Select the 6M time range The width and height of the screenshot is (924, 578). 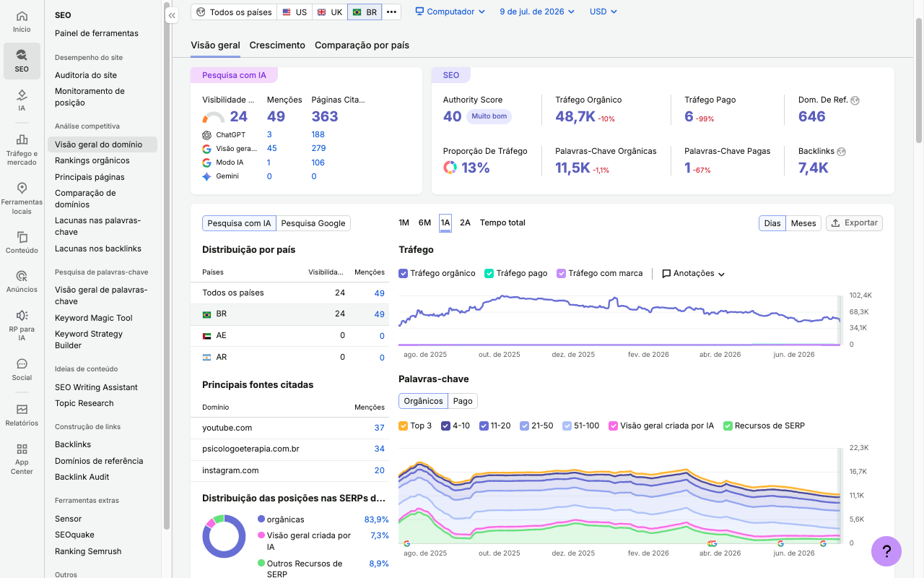424,223
